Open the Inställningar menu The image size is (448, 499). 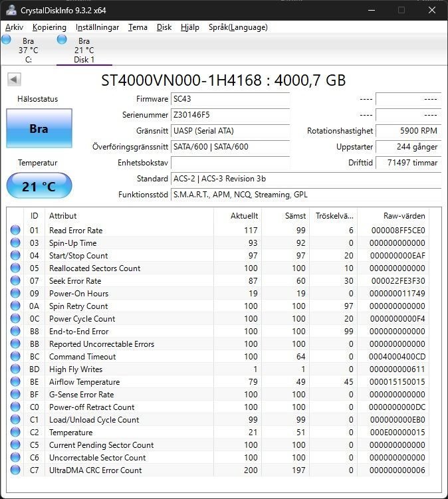(x=97, y=27)
